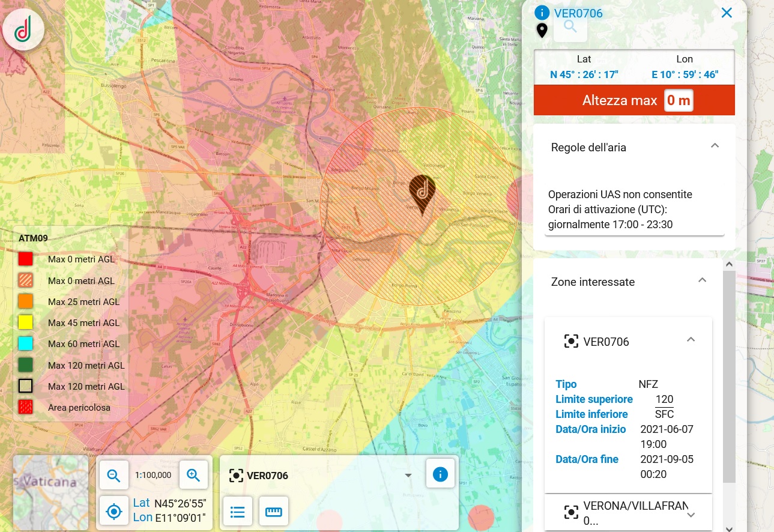Click the Data/Ora fine 2021-09-05 value
The image size is (774, 532).
click(667, 467)
